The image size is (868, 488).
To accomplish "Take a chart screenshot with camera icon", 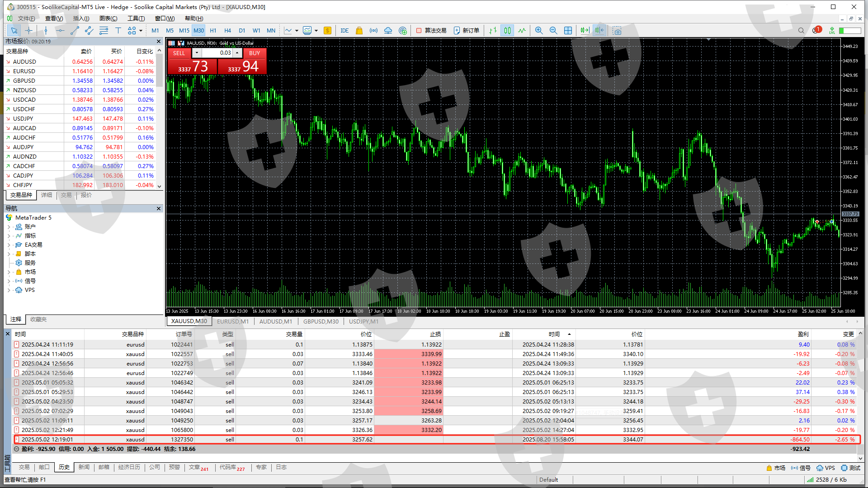I will pyautogui.click(x=617, y=30).
